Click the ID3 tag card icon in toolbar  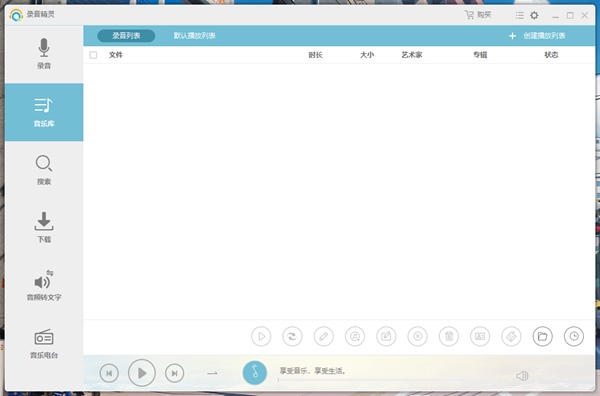[480, 336]
